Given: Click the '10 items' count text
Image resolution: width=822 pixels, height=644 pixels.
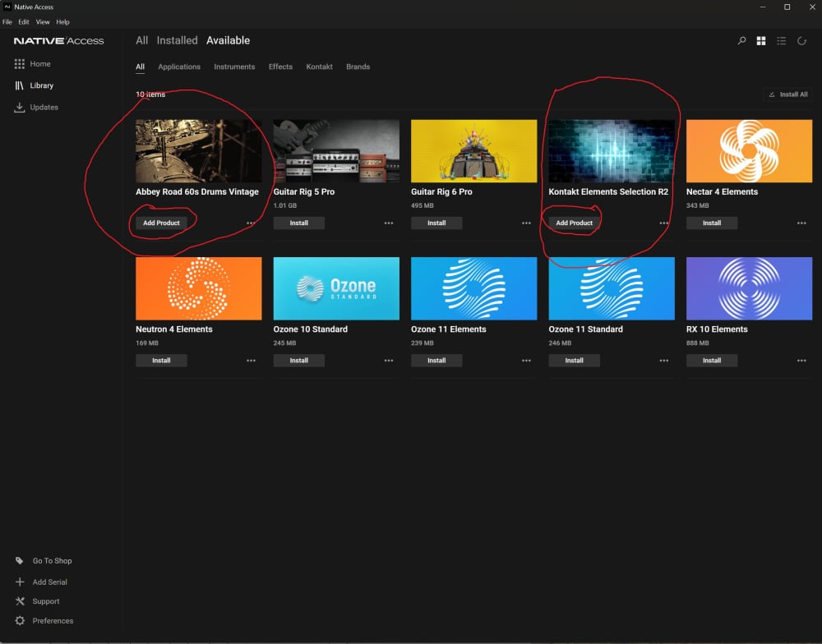Looking at the screenshot, I should pyautogui.click(x=150, y=94).
